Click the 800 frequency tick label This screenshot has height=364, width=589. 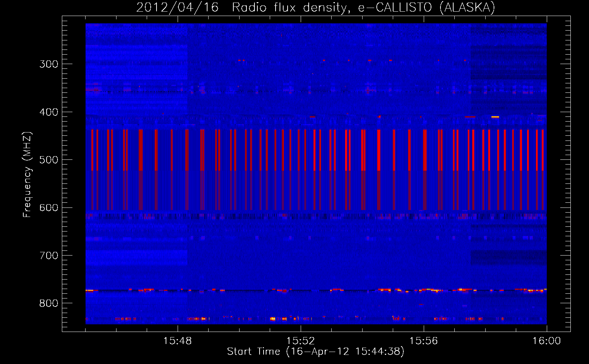[49, 304]
